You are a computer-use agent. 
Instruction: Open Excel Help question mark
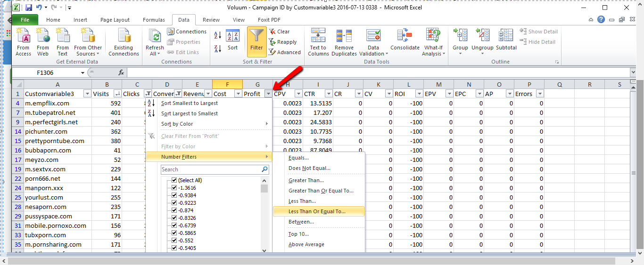[601, 20]
